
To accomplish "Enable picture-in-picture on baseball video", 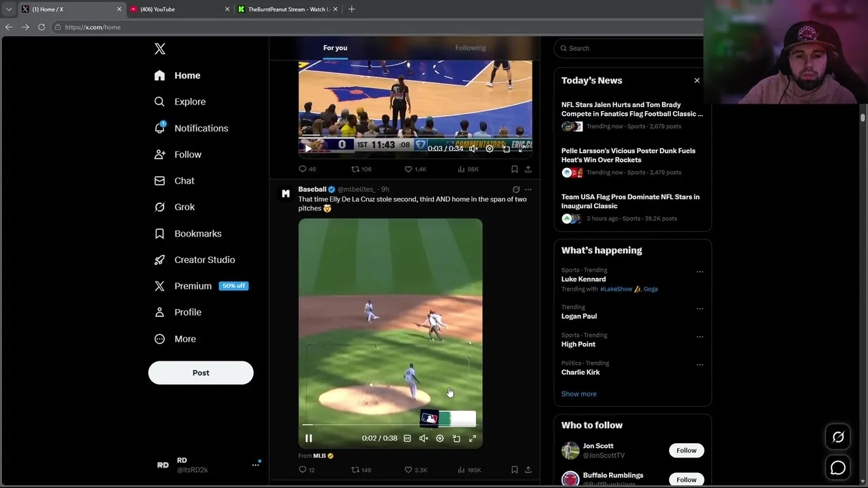I will pos(456,439).
